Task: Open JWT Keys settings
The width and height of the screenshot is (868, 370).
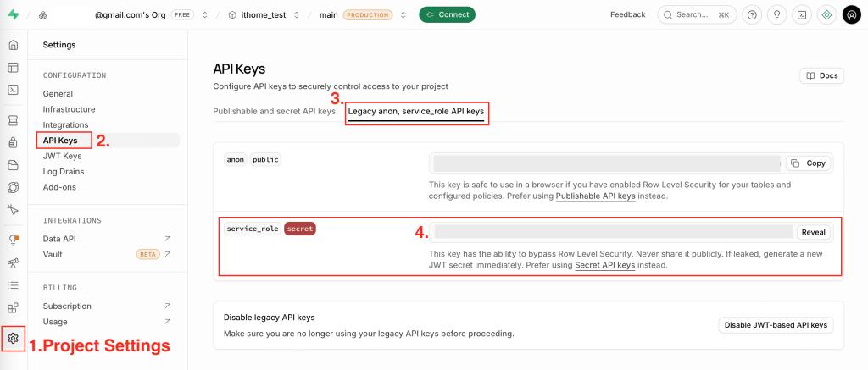Action: click(62, 156)
